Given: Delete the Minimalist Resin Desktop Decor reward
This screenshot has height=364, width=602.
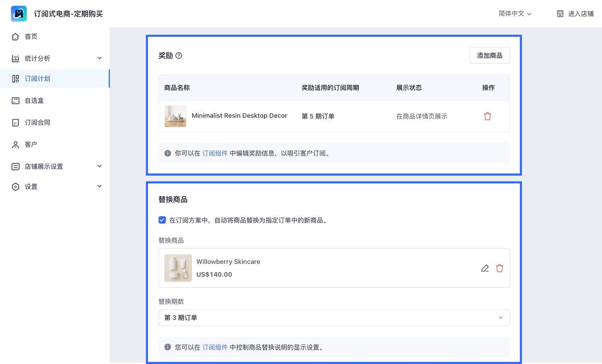Looking at the screenshot, I should tap(487, 116).
